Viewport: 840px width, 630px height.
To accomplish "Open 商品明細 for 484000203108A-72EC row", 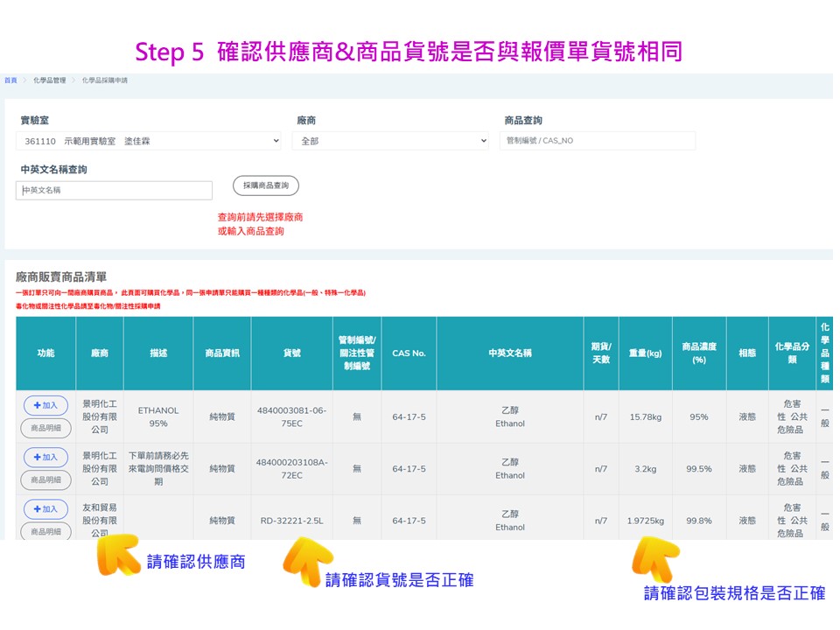I will 45,480.
